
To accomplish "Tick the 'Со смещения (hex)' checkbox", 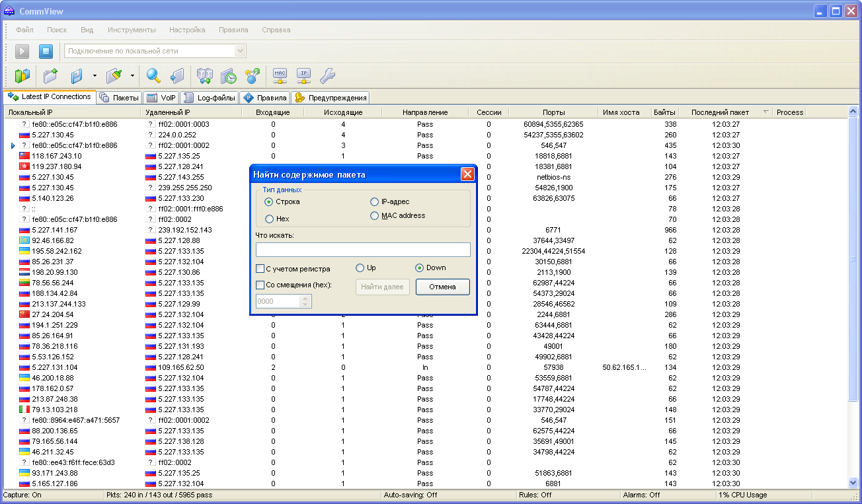I will coord(260,285).
